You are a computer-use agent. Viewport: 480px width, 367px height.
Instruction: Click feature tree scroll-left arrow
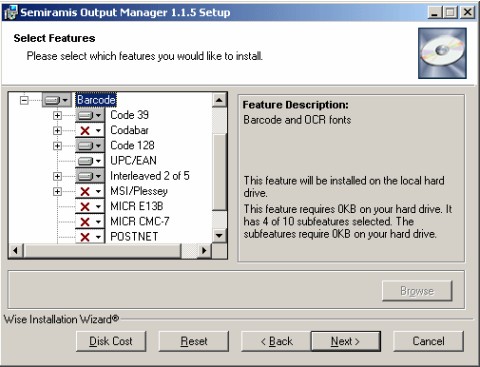[16, 251]
